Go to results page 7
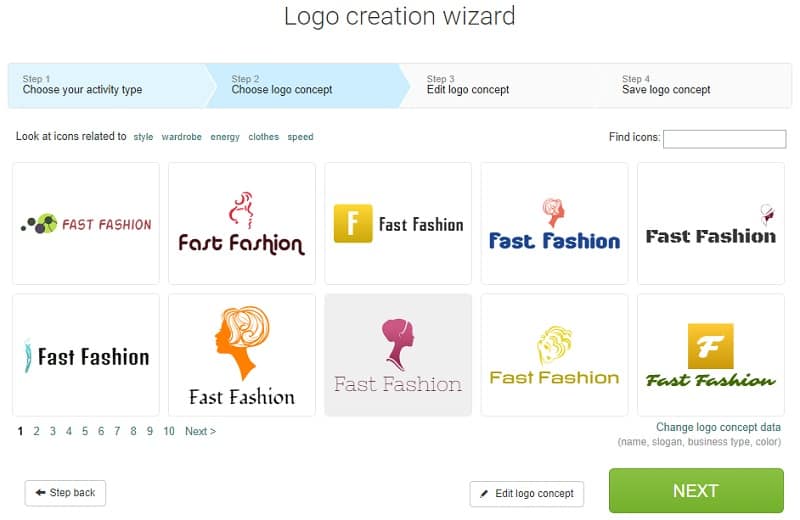Screen dimensions: 800x520 click(x=117, y=431)
